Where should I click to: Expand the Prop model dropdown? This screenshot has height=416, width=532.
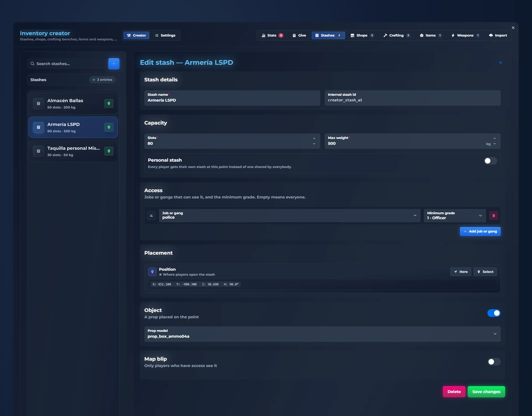(x=322, y=334)
